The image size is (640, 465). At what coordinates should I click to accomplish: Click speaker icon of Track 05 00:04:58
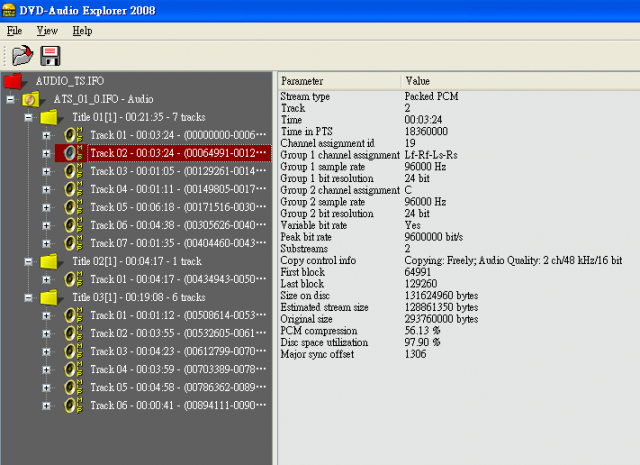[x=73, y=387]
